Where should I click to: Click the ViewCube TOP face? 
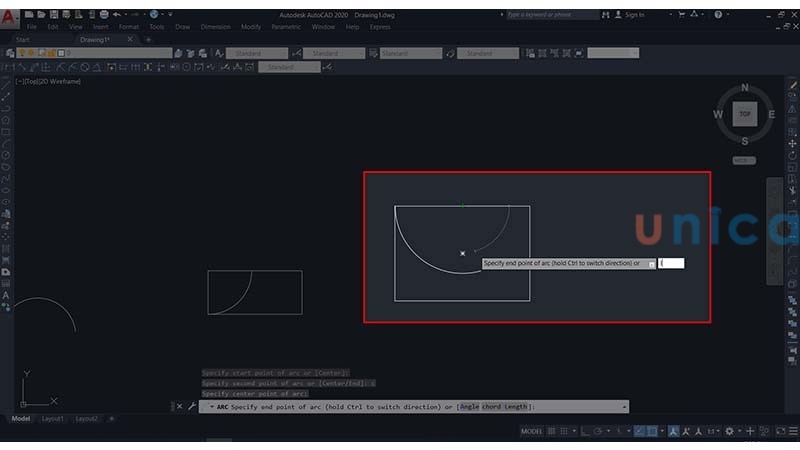click(x=745, y=114)
